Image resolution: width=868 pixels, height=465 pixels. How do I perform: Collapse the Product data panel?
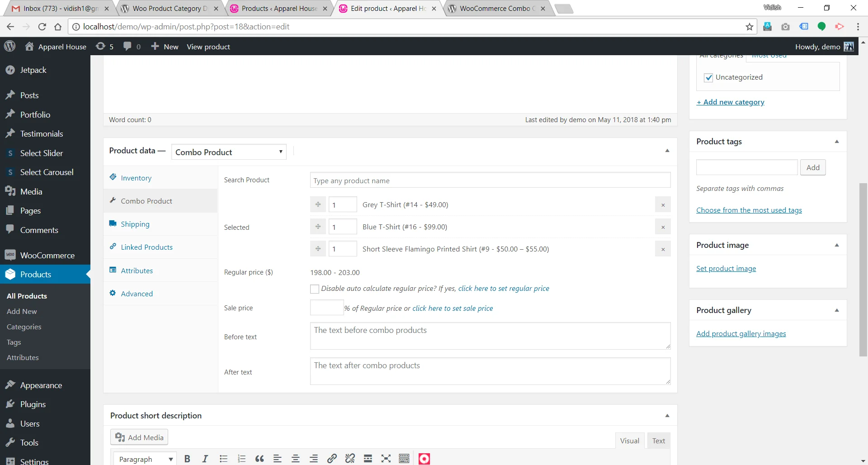pos(667,151)
